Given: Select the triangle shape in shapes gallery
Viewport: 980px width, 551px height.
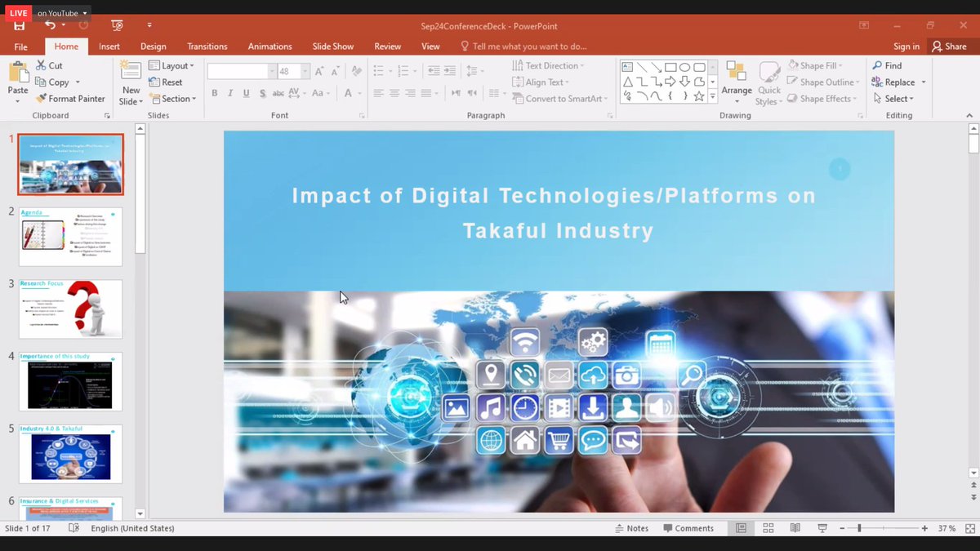Looking at the screenshot, I should click(627, 82).
